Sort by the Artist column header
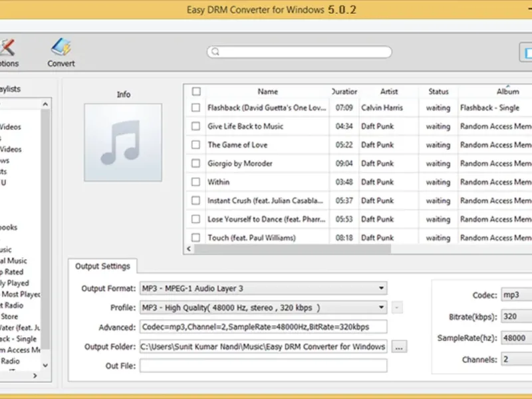532x399 pixels. pyautogui.click(x=389, y=92)
